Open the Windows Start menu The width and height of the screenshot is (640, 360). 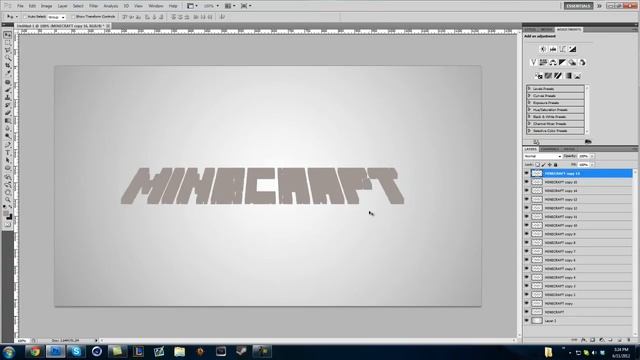(9, 352)
